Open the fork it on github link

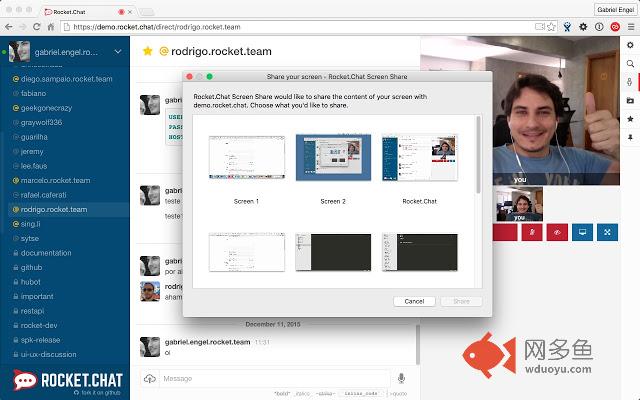(97, 393)
